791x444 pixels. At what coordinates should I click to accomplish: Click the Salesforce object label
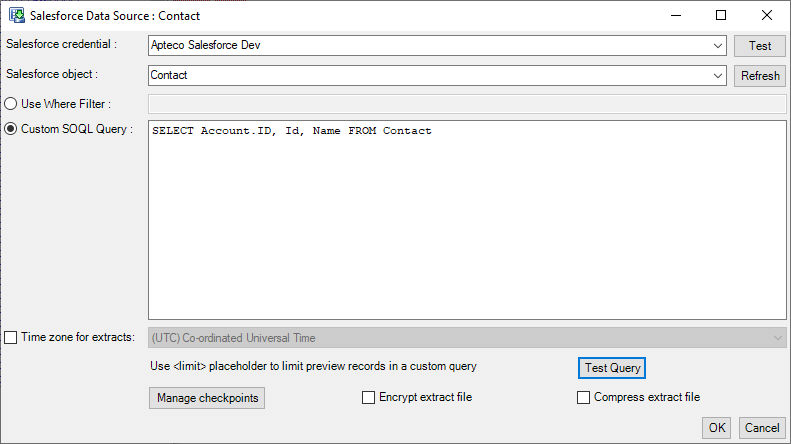52,74
